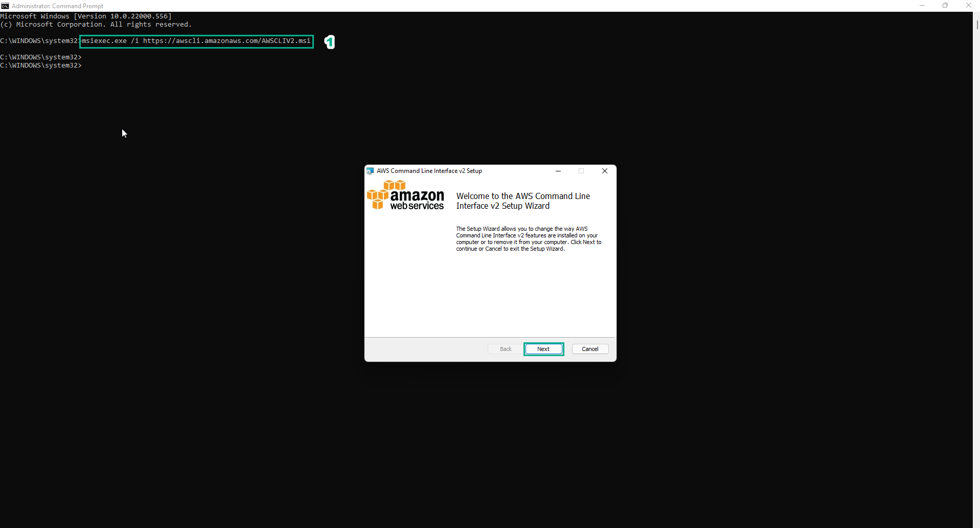Click the restore icon of Command Prompt window
Viewport: 980px width, 528px height.
pyautogui.click(x=945, y=6)
